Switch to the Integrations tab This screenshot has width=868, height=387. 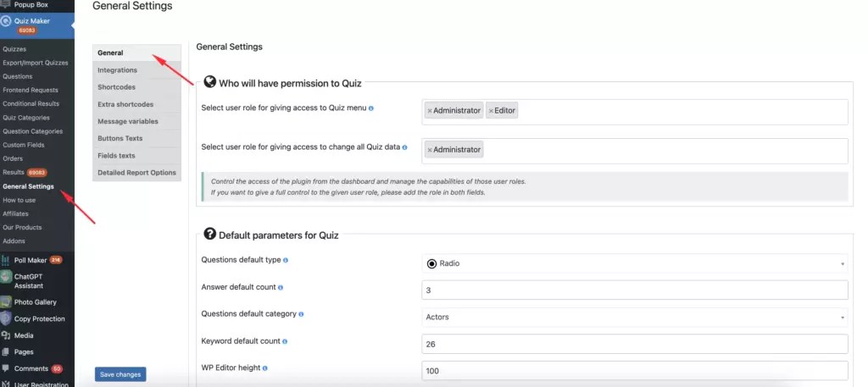tap(118, 70)
